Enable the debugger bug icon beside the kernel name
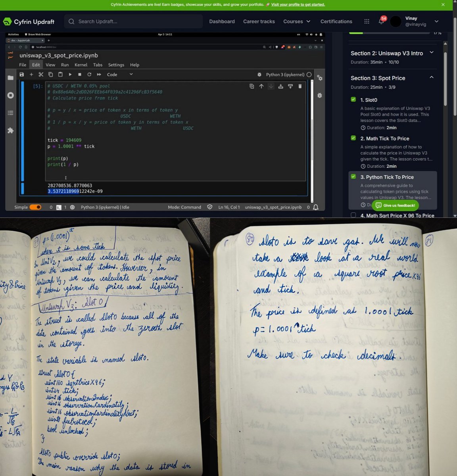The image size is (457, 476). (x=259, y=74)
